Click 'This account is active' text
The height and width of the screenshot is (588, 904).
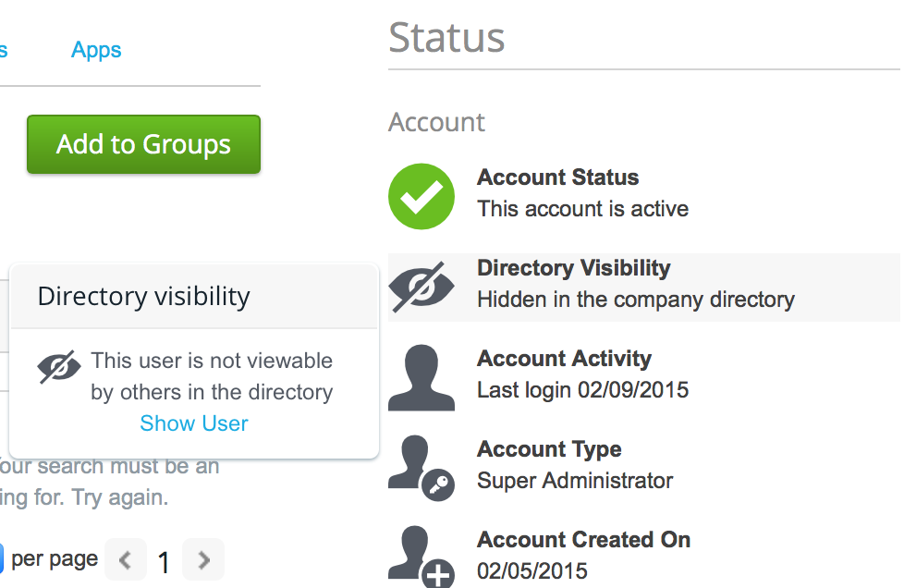583,209
